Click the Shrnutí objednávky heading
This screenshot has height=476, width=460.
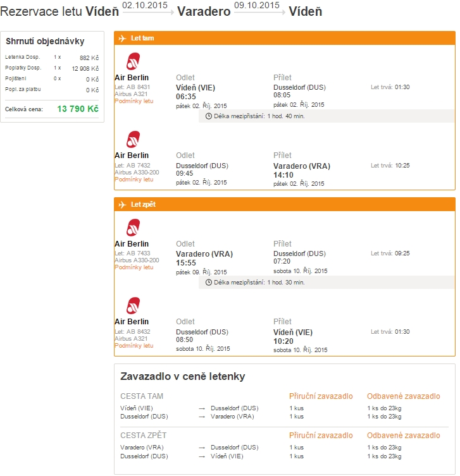pyautogui.click(x=45, y=41)
